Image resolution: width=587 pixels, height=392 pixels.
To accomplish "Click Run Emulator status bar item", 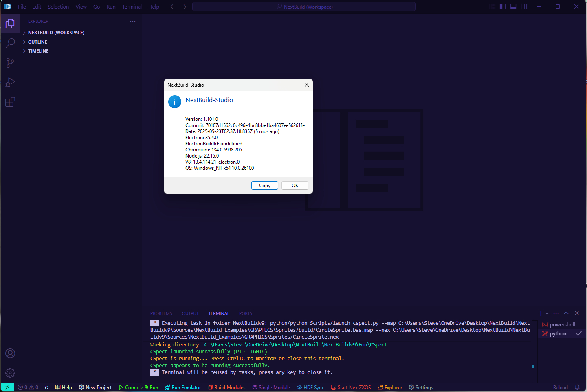I will [x=183, y=388].
